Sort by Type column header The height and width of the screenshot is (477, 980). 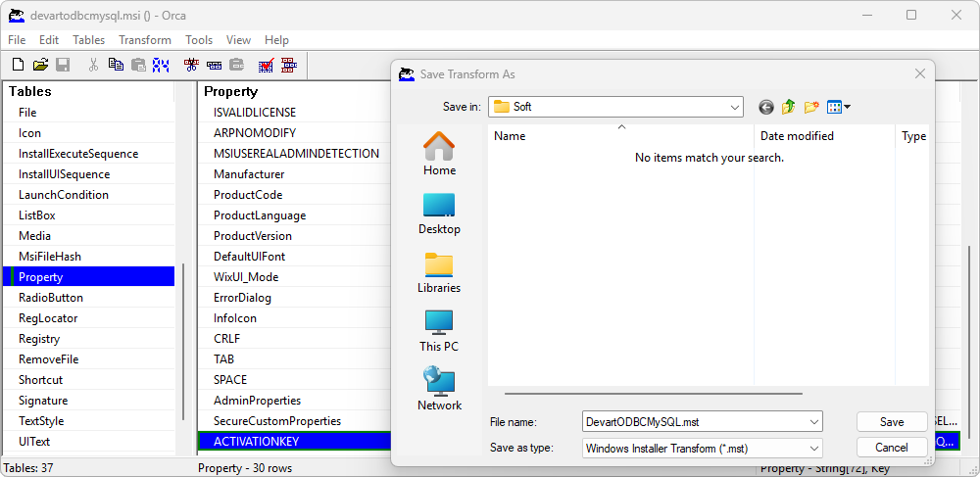(912, 135)
